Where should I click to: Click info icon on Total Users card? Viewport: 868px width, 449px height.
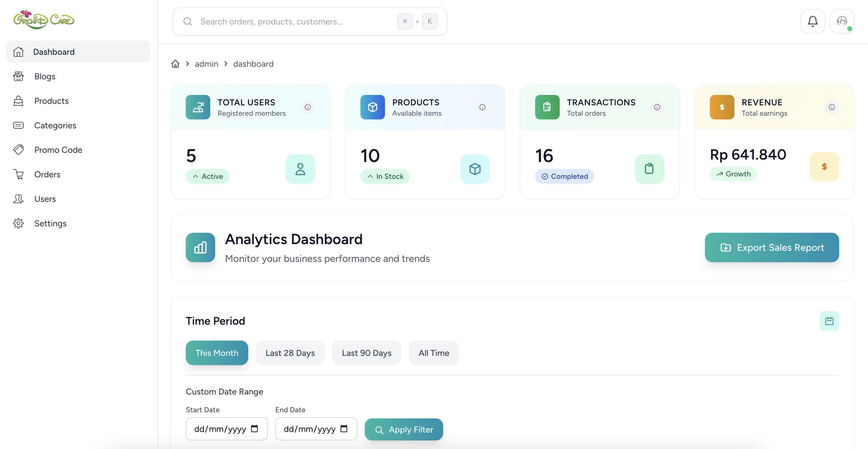point(308,107)
